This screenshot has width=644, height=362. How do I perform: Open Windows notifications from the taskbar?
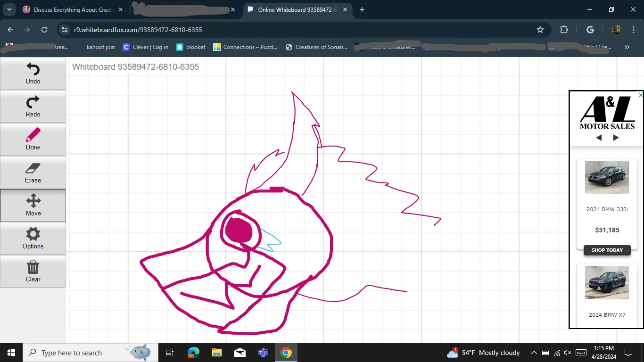(628, 353)
